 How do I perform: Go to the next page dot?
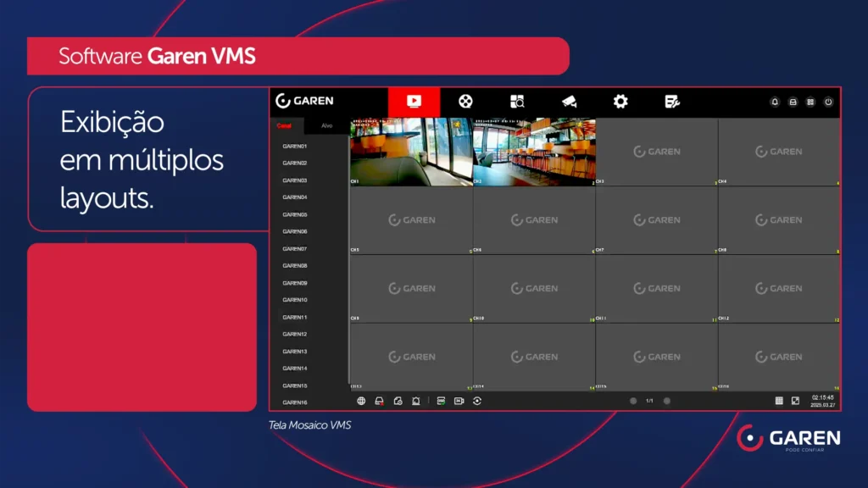(x=667, y=401)
